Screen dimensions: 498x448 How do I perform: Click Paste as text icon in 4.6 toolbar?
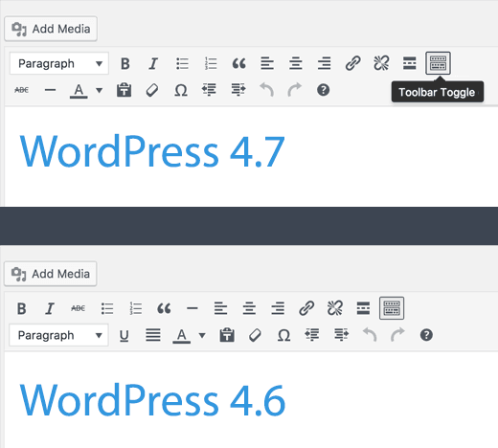(x=227, y=335)
